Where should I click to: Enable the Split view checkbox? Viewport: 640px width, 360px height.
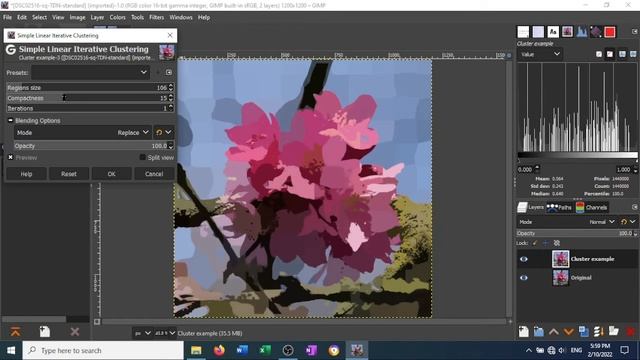tap(142, 157)
